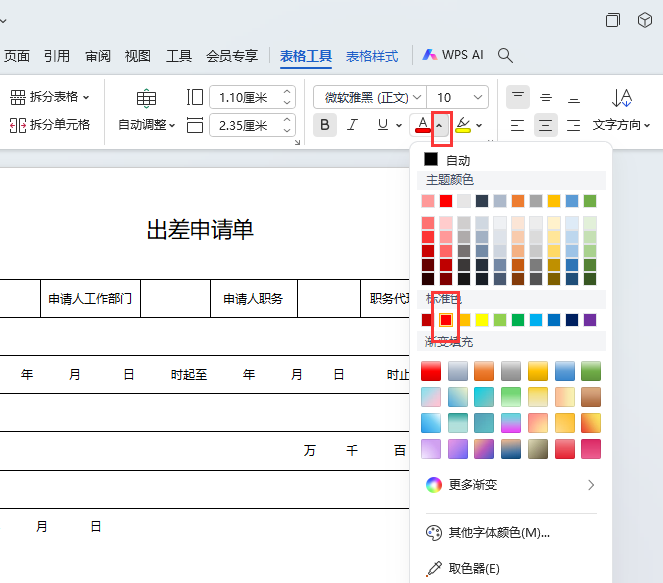Click document title 出差申请单

[200, 230]
